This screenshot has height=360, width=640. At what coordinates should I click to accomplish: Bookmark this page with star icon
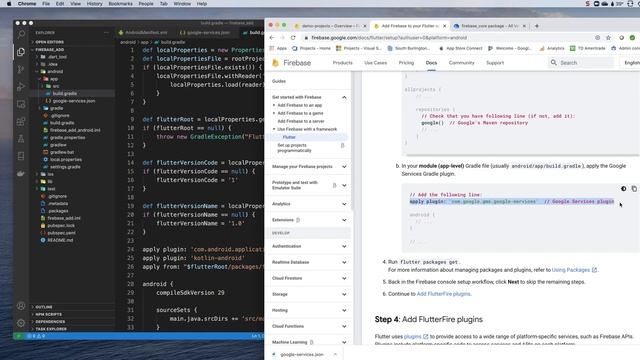tap(608, 38)
